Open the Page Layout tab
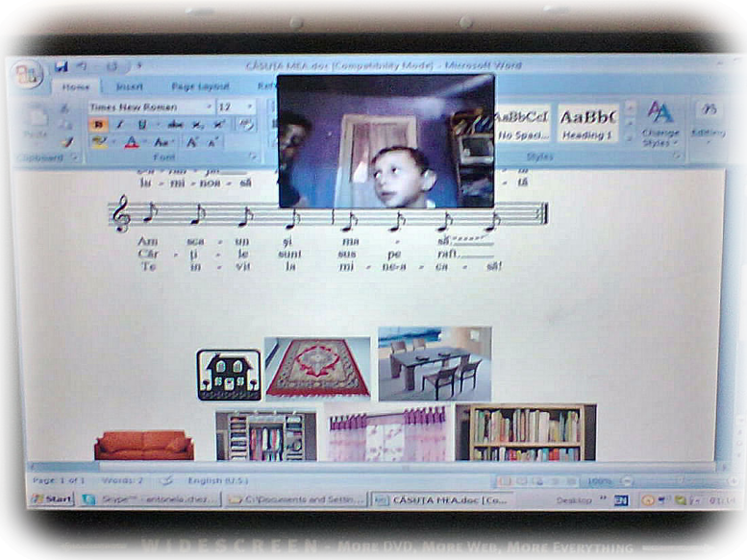This screenshot has height=560, width=747. click(200, 86)
